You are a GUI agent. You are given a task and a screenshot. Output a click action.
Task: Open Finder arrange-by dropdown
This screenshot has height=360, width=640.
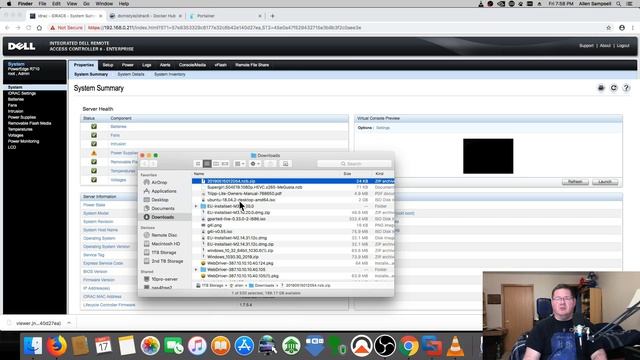point(240,164)
